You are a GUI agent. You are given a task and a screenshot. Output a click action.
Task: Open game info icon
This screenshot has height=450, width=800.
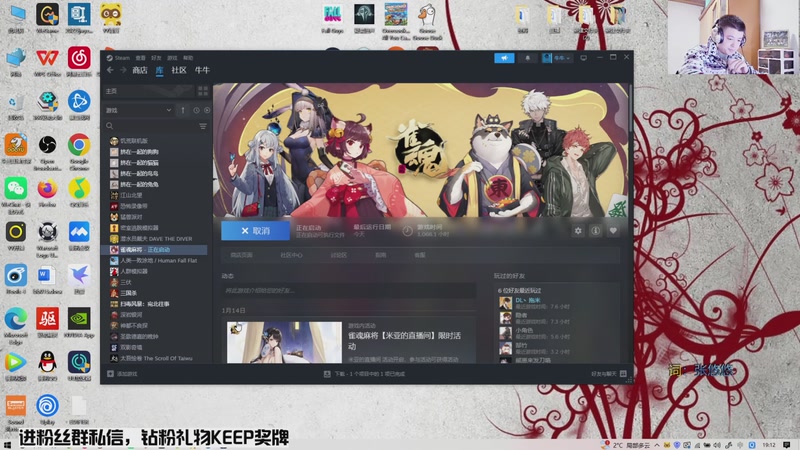pos(595,231)
